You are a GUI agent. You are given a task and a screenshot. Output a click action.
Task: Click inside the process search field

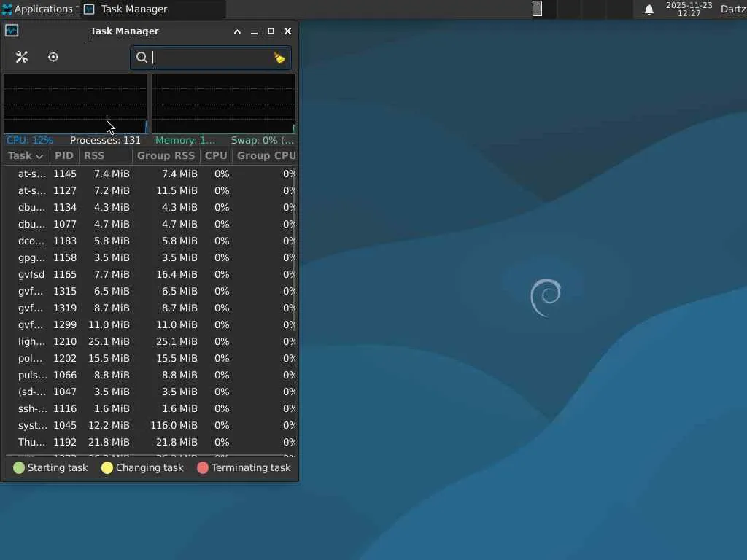point(211,58)
